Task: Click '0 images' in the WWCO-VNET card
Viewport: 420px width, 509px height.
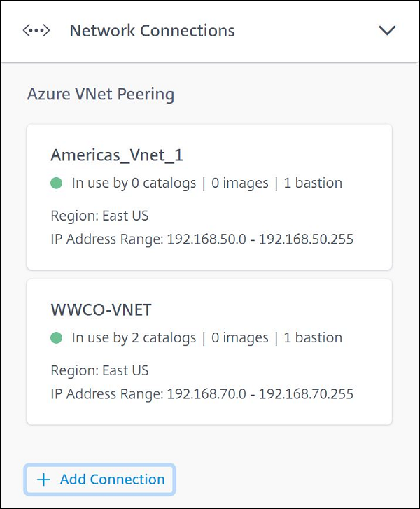Action: click(x=239, y=338)
